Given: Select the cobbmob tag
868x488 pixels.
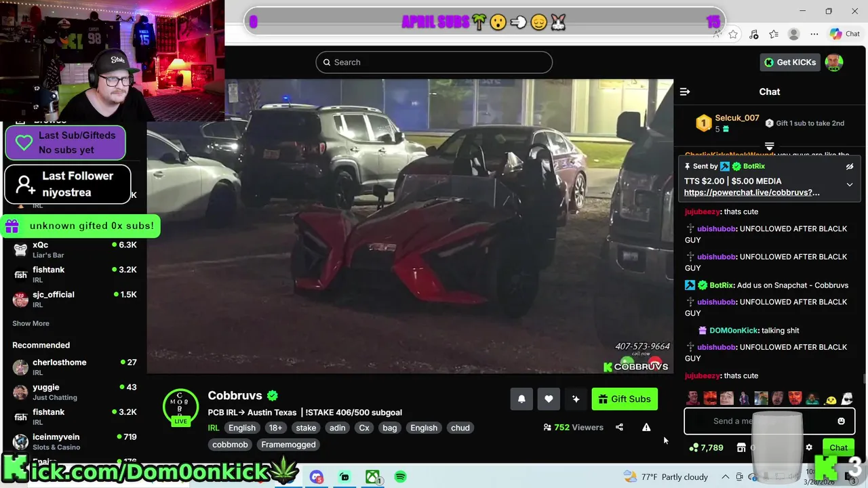Looking at the screenshot, I should tap(231, 445).
